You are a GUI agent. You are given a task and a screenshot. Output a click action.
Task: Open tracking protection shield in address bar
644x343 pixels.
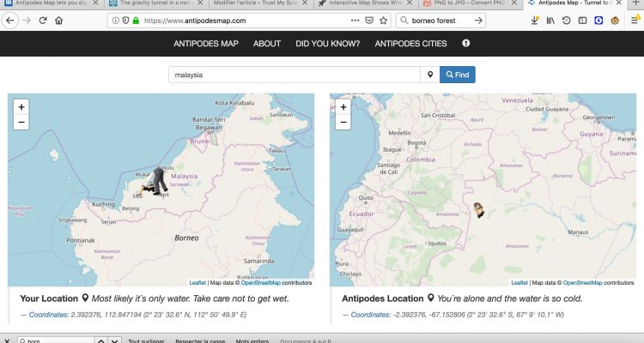(125, 21)
